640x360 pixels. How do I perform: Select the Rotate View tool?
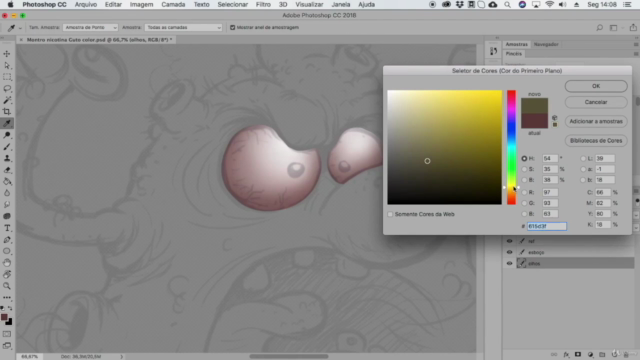(x=7, y=274)
